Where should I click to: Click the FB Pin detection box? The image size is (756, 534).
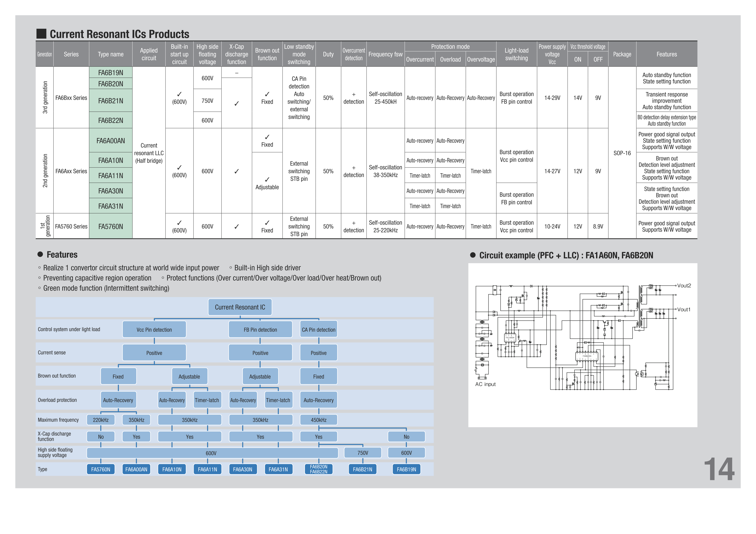(x=260, y=329)
